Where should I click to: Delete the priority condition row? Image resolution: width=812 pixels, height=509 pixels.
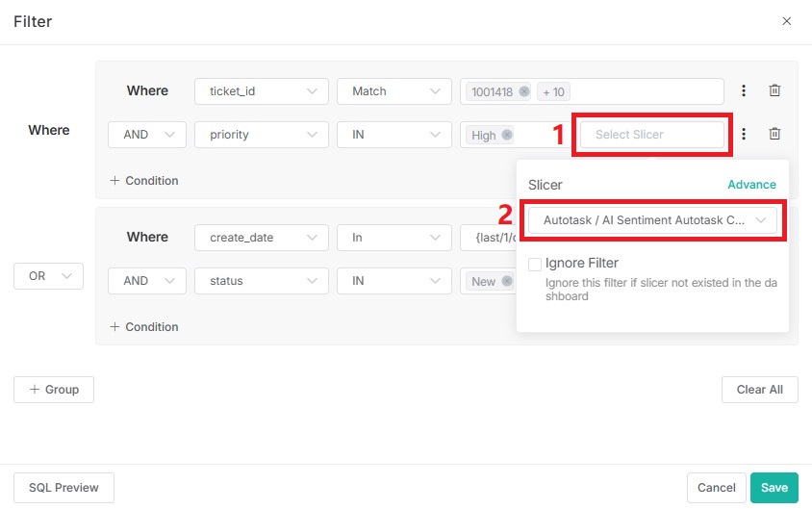774,134
